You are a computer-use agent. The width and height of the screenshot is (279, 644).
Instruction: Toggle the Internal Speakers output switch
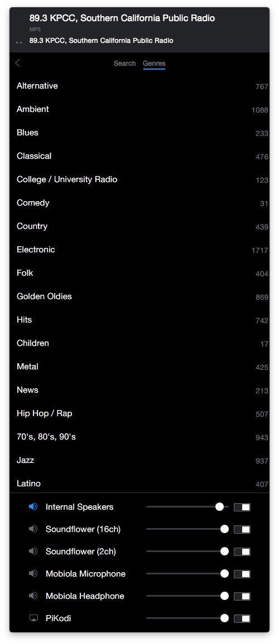point(242,507)
